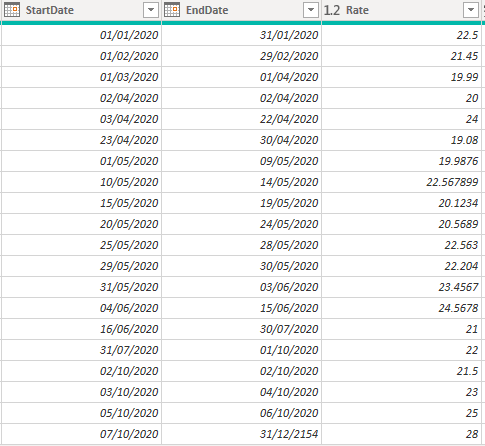Screen dimensions: 485x446
Task: Select Rate cell 19.9876
Action: pos(402,161)
